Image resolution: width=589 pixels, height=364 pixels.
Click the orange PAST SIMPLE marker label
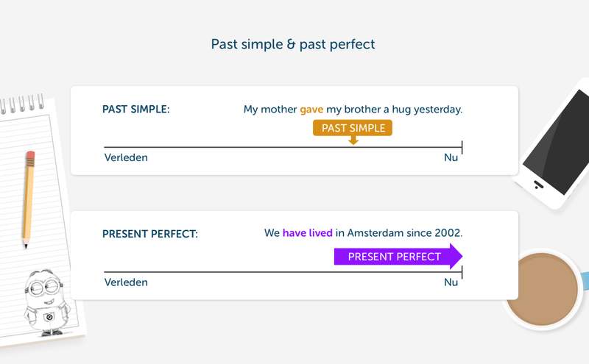(x=353, y=128)
